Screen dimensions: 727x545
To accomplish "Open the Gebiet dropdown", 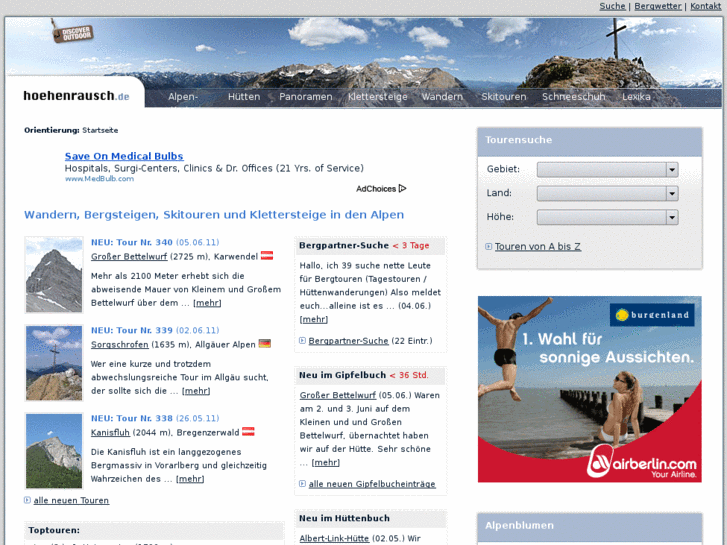I will point(607,169).
